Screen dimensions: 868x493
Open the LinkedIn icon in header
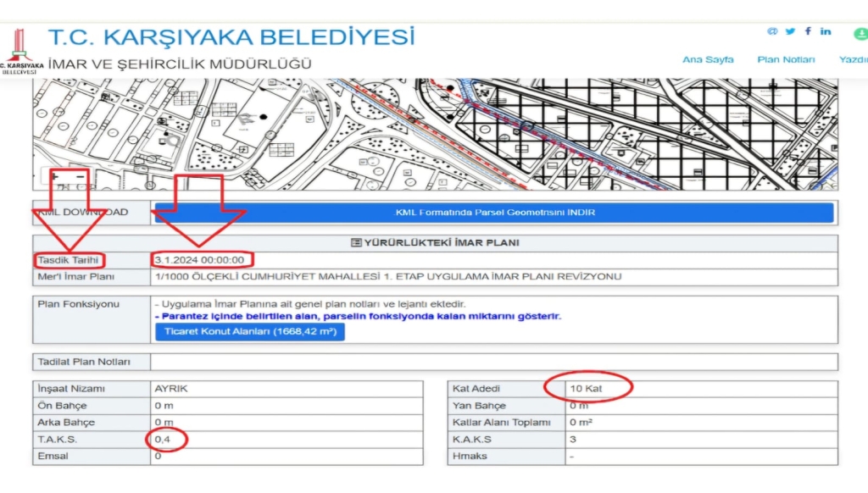(826, 31)
